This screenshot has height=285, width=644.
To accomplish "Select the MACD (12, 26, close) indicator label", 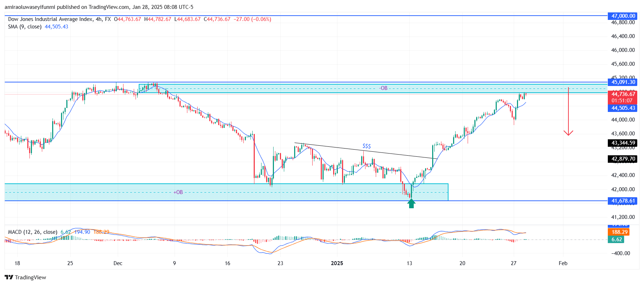I will pyautogui.click(x=33, y=232).
